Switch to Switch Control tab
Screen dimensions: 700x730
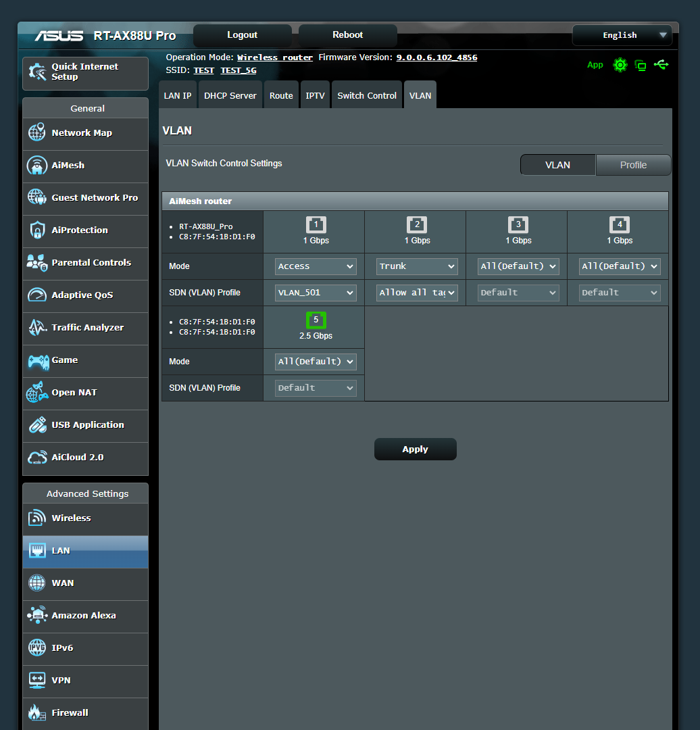(x=367, y=95)
